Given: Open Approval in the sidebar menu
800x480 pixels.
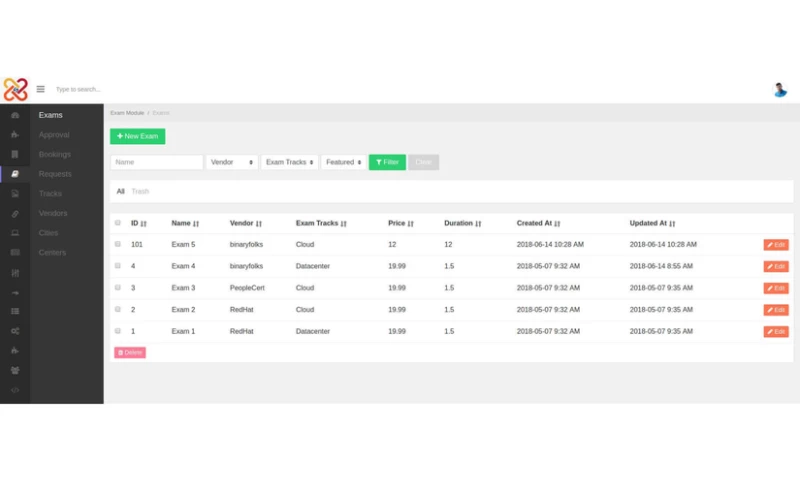Looking at the screenshot, I should (x=54, y=135).
